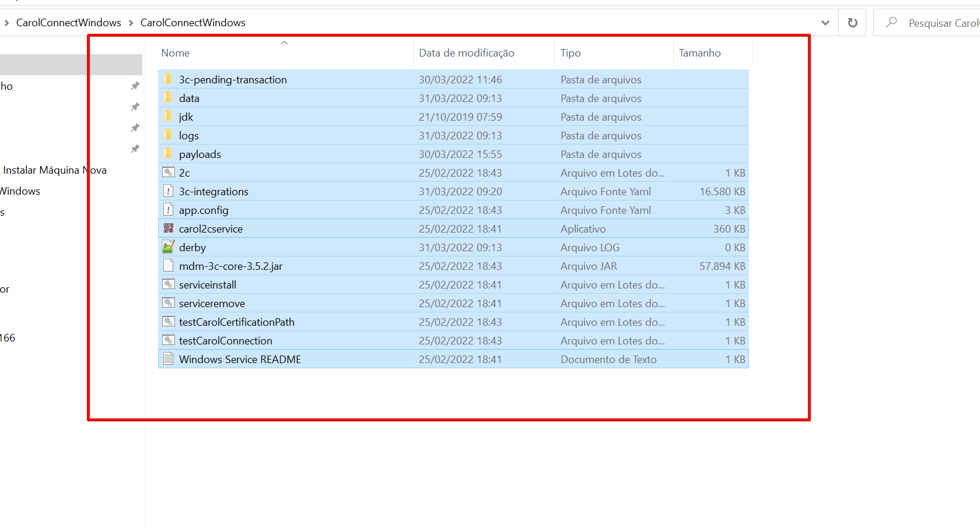980x528 pixels.
Task: Click the Windows Service README document icon
Action: tap(169, 359)
